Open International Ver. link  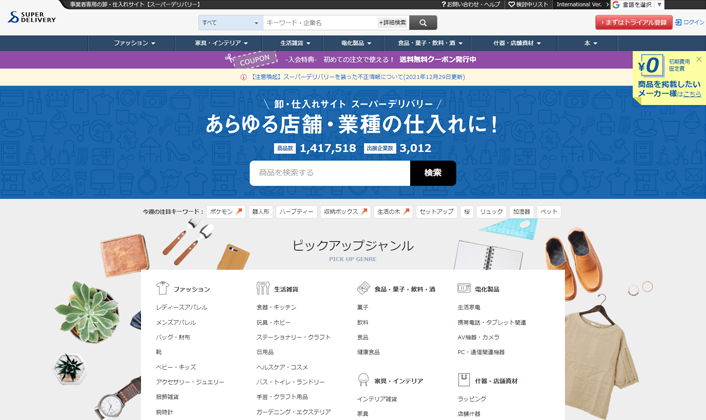[580, 4]
